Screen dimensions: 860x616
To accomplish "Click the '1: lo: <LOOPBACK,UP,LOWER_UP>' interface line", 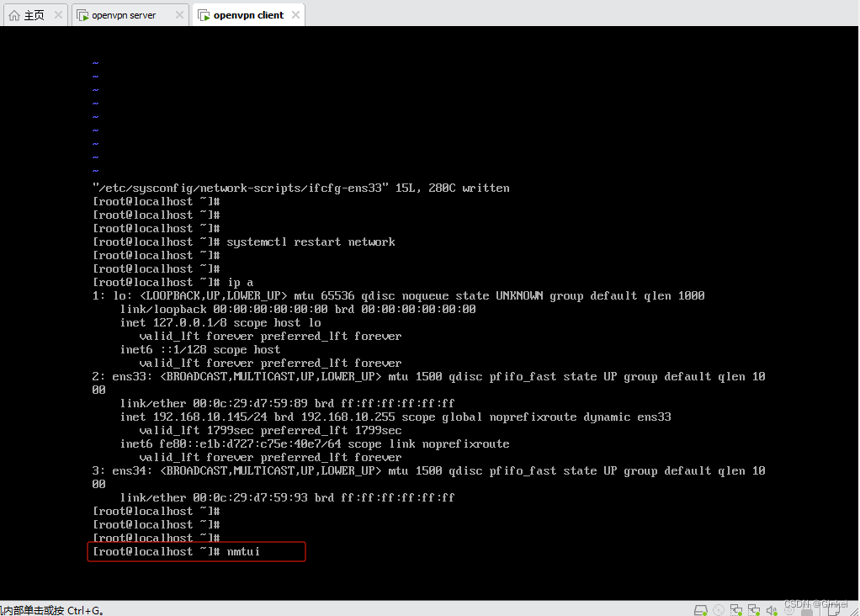I will 398,295.
